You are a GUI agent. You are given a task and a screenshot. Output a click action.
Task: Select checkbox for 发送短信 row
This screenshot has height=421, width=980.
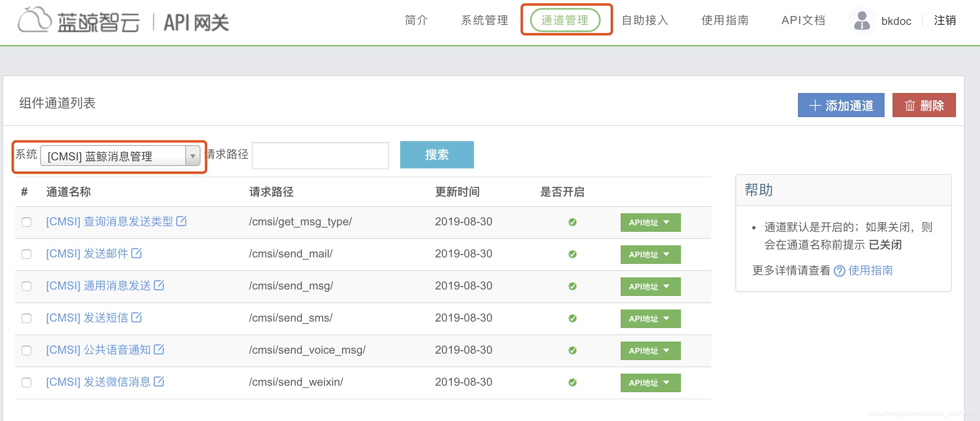point(26,318)
